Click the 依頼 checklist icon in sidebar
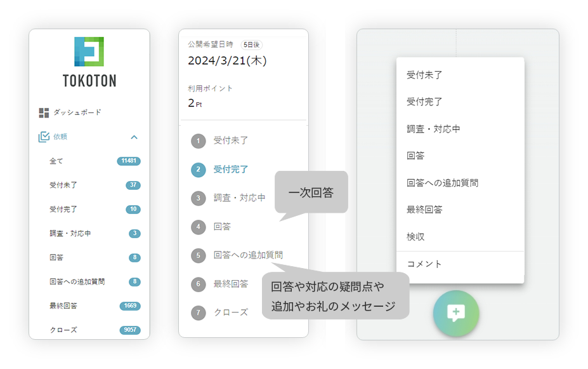 tap(44, 137)
